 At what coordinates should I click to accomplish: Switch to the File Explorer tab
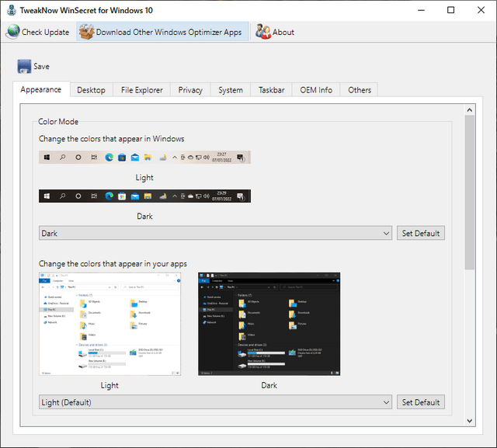pos(141,90)
